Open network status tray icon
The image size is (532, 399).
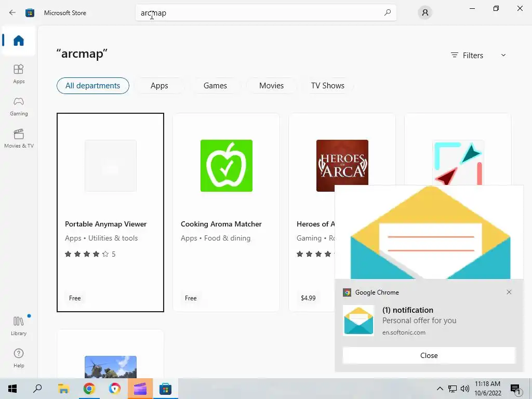pos(453,389)
